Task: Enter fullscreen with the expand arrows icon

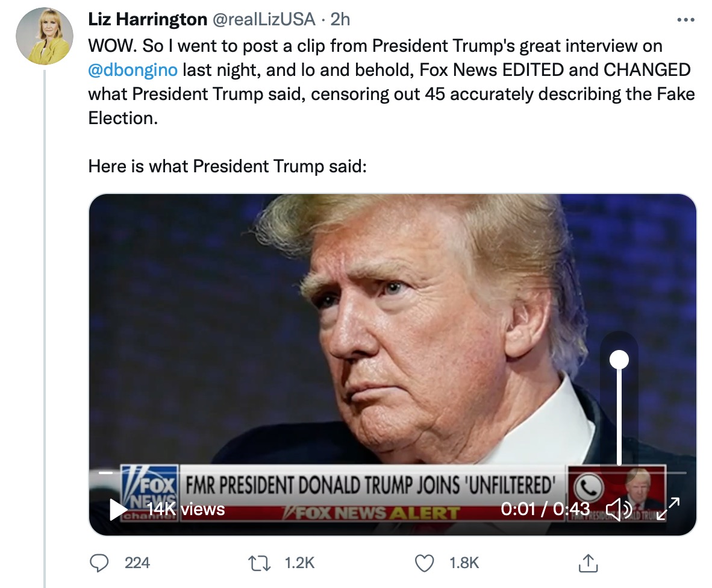Action: 667,510
